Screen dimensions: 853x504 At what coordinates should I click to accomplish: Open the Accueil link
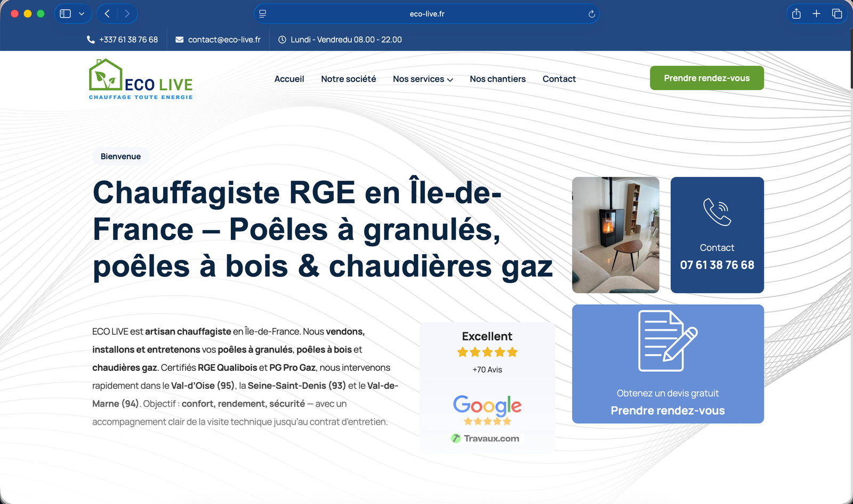[x=289, y=79]
